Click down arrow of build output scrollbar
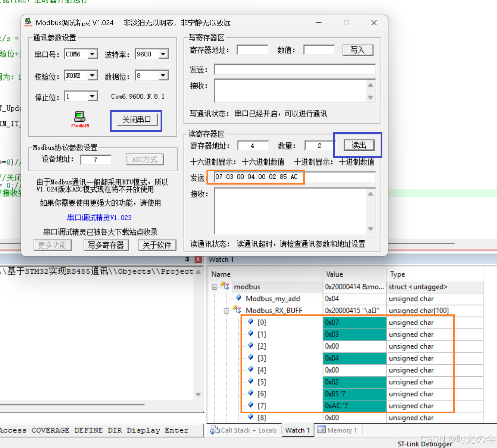497x448 pixels. pyautogui.click(x=198, y=394)
